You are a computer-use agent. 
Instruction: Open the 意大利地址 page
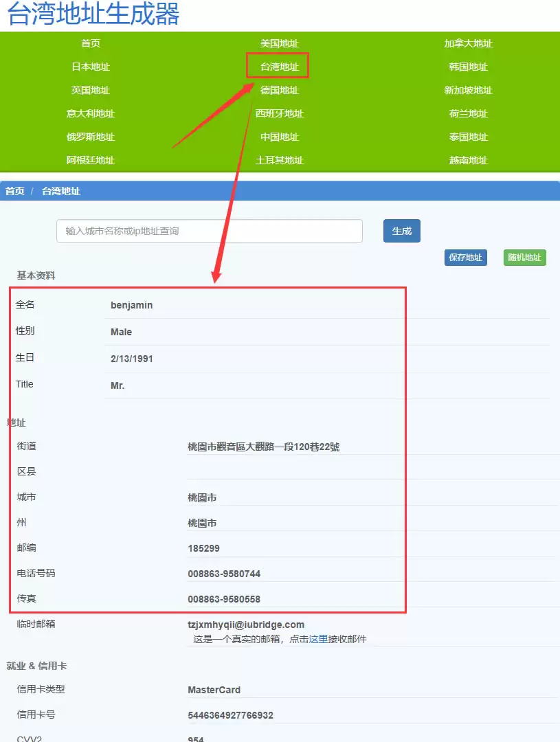90,113
